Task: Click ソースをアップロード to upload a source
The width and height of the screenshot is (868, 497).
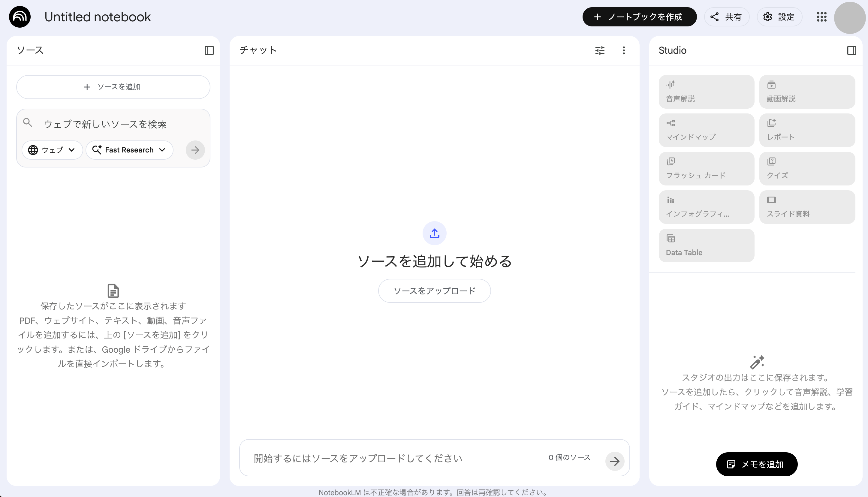Action: 434,291
